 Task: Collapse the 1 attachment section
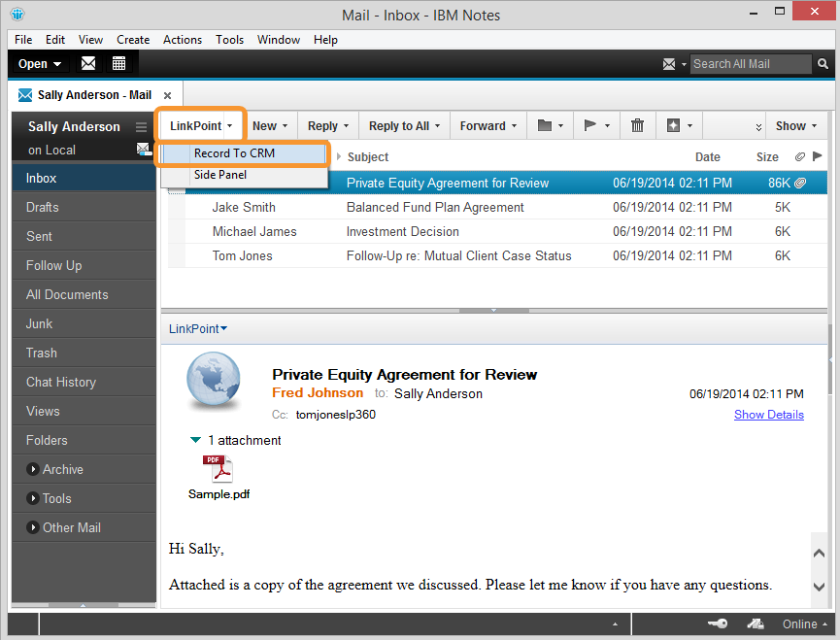coord(195,440)
